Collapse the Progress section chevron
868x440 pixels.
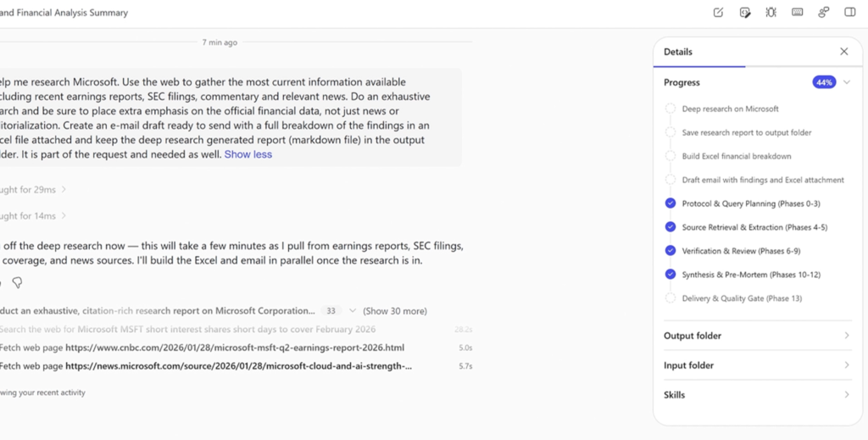point(846,82)
